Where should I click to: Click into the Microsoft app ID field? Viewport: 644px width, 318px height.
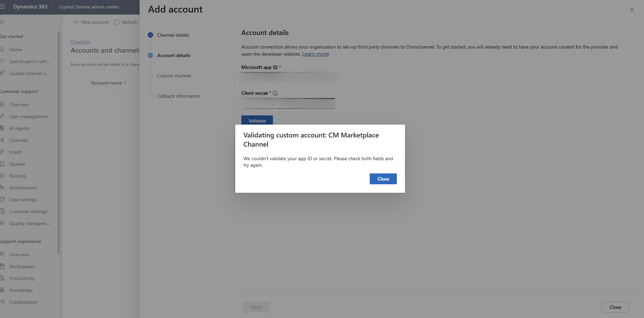tap(288, 77)
